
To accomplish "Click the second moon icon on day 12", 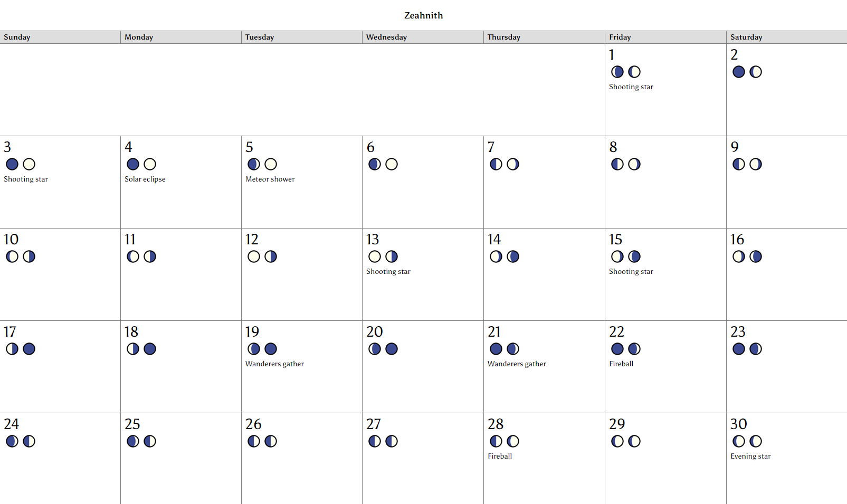I will click(x=271, y=256).
